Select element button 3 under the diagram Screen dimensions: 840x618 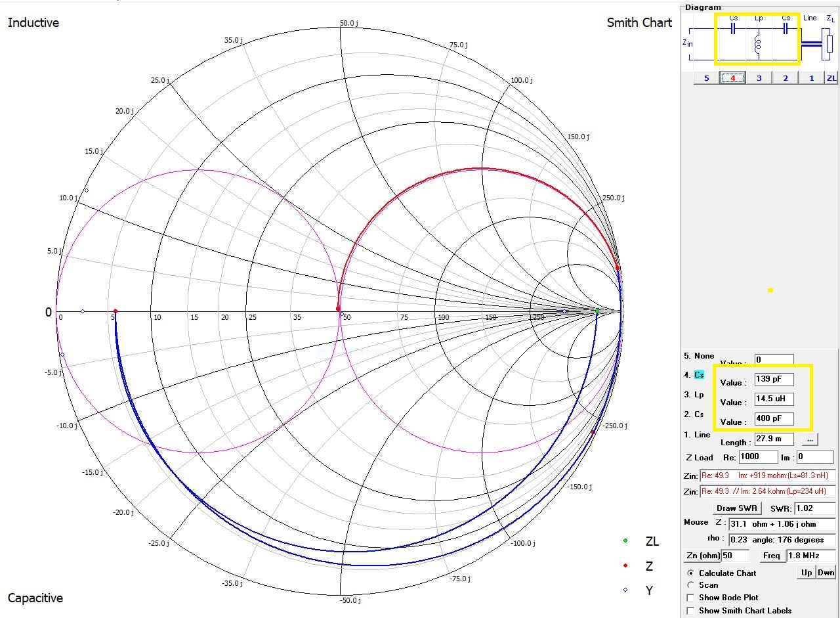pos(759,77)
